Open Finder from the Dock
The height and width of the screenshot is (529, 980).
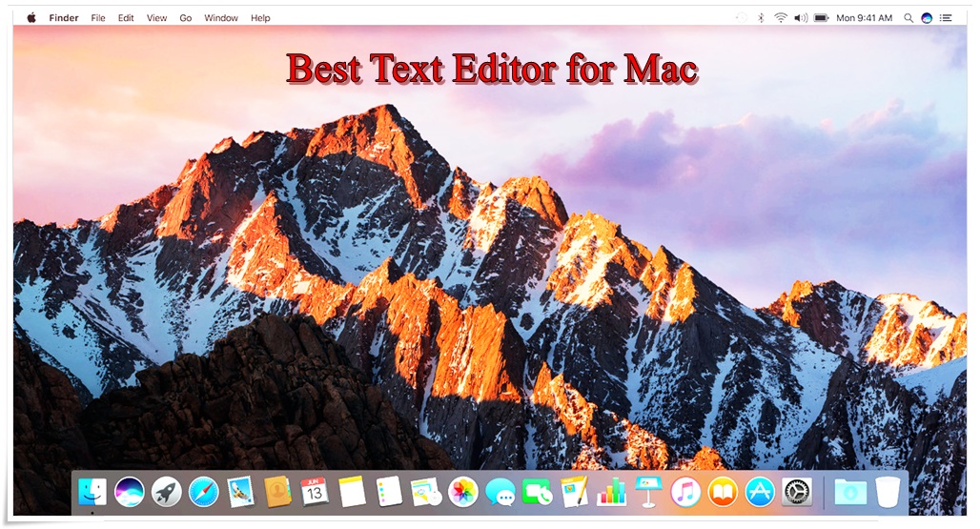pyautogui.click(x=92, y=492)
